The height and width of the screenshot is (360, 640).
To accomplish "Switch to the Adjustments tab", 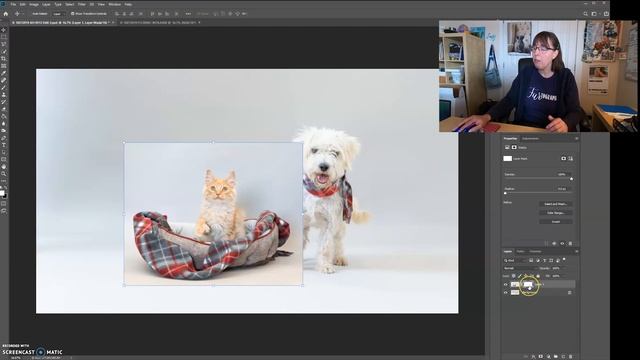I will (x=531, y=138).
